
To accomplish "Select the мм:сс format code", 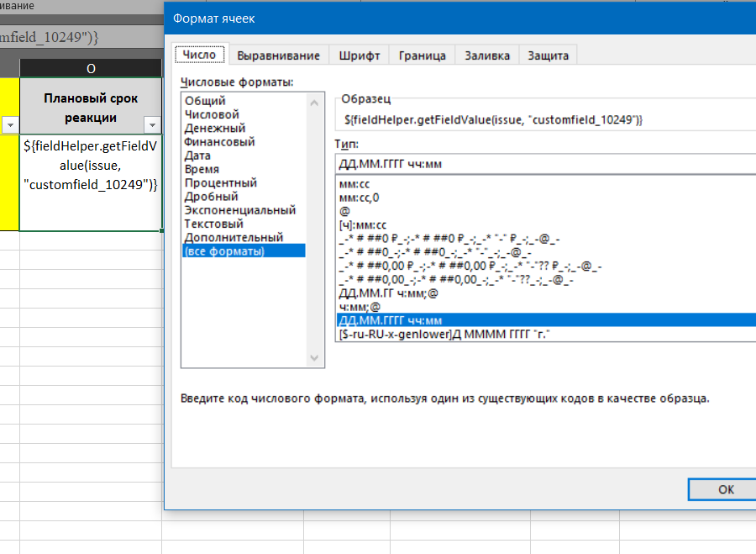I will click(546, 184).
